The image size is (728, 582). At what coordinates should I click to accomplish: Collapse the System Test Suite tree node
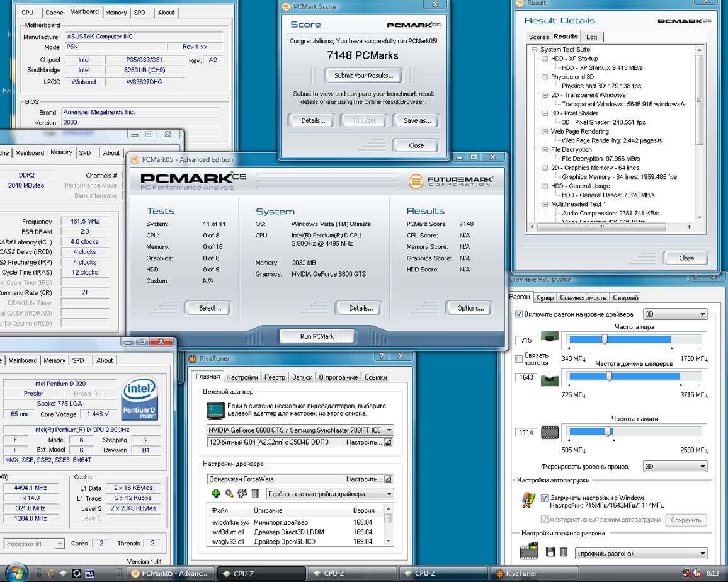535,50
